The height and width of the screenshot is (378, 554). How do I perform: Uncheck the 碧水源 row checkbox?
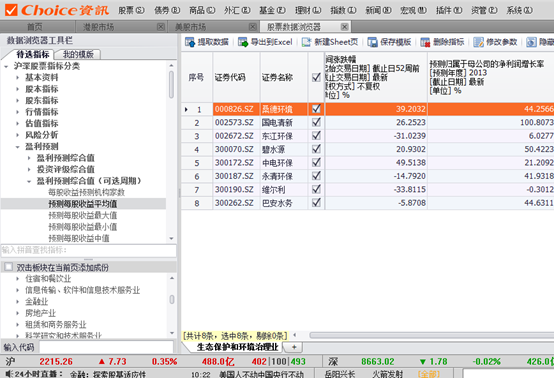coord(317,149)
